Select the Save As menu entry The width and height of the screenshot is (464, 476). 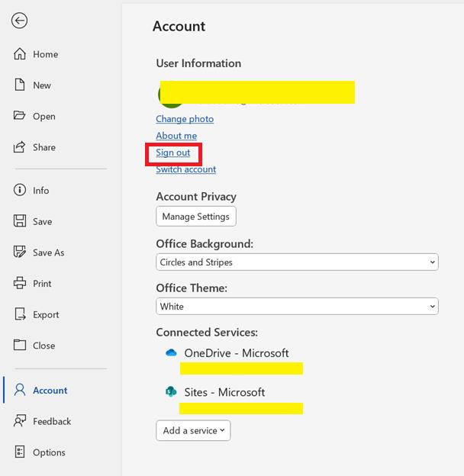(49, 252)
